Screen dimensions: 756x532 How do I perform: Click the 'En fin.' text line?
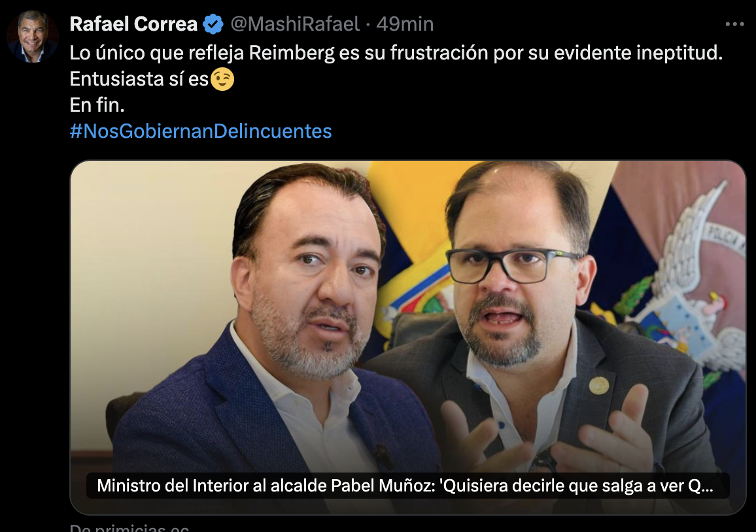point(97,105)
